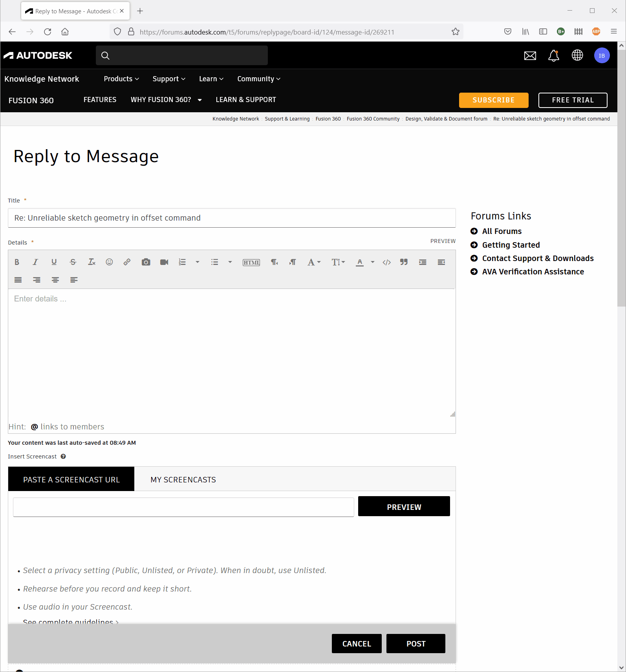Open LEARN & SUPPORT menu item
This screenshot has height=672, width=626.
coord(246,100)
